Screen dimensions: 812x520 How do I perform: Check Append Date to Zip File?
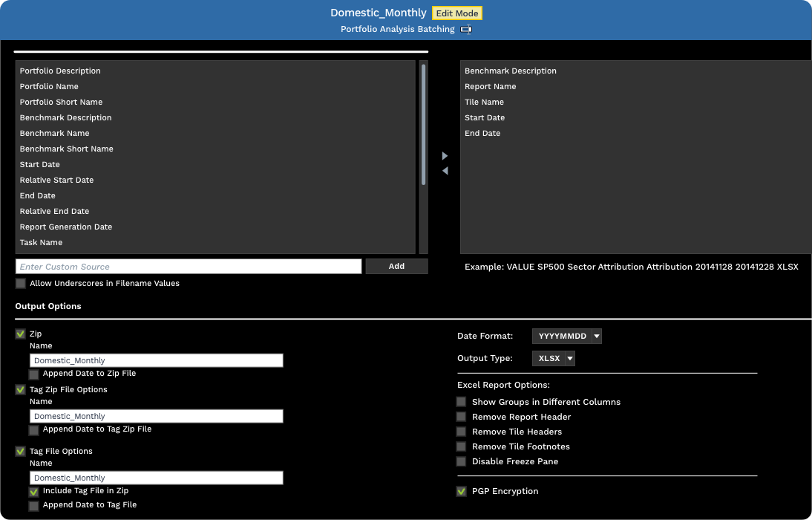click(x=33, y=373)
